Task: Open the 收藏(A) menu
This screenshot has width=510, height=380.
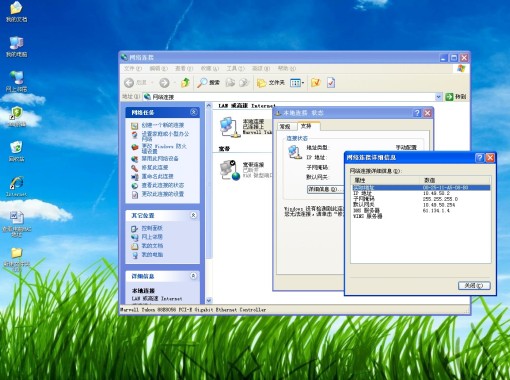Action: pyautogui.click(x=210, y=68)
